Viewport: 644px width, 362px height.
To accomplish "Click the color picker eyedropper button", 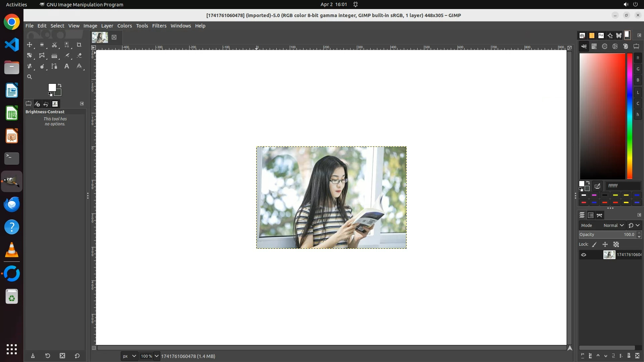I will 597,186.
